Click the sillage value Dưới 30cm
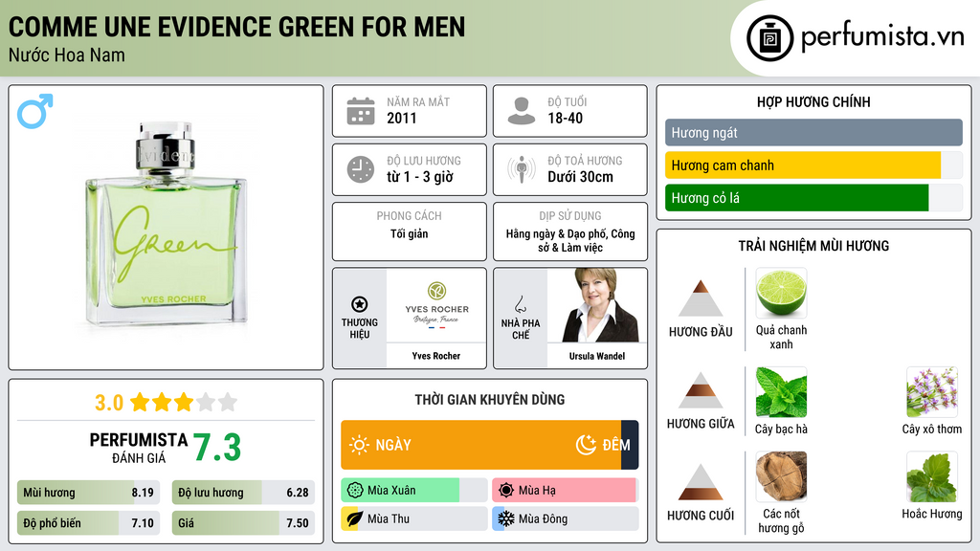This screenshot has height=551, width=980. click(580, 177)
